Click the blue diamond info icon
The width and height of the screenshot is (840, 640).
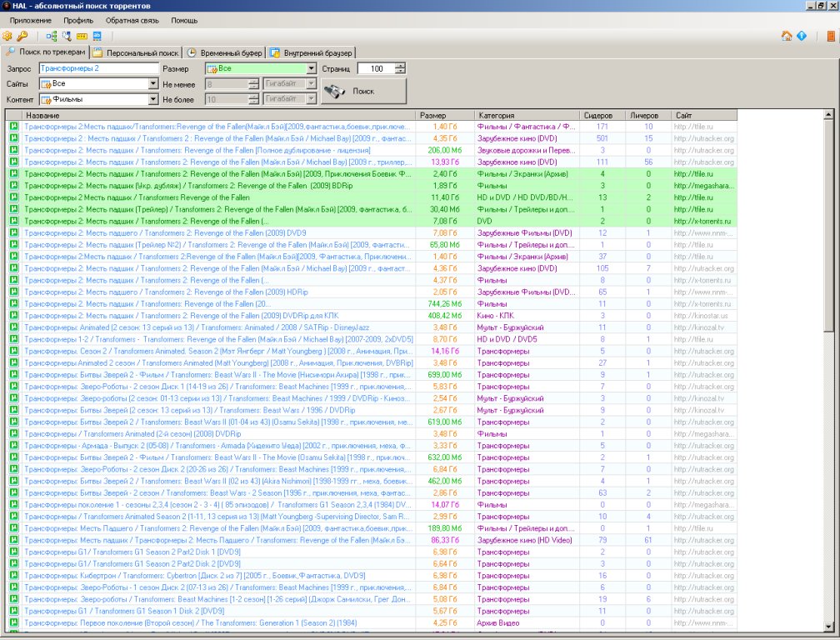click(802, 36)
